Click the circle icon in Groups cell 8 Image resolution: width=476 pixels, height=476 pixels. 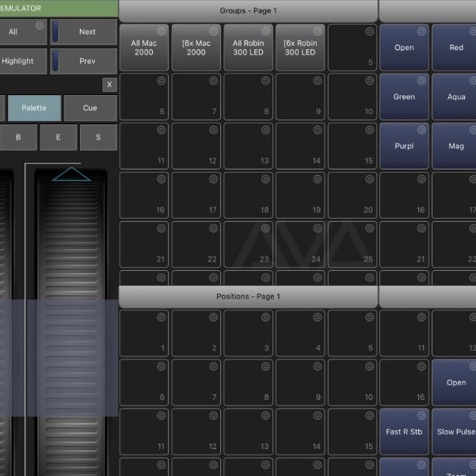[x=265, y=81]
